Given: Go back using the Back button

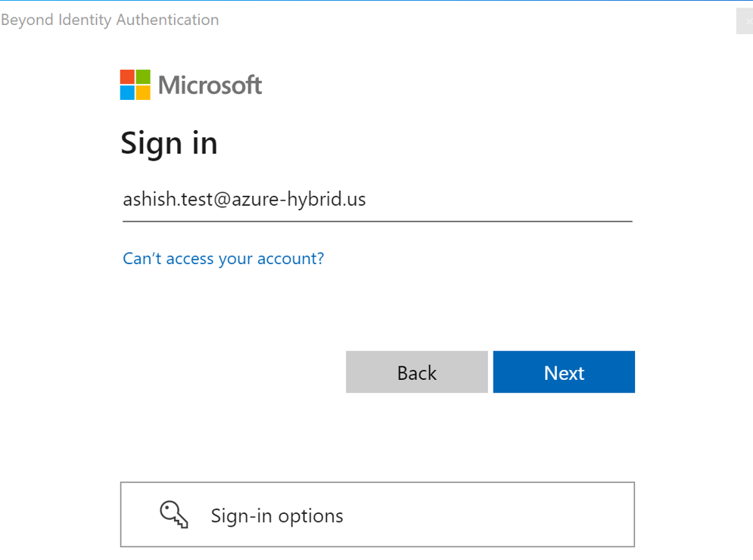Looking at the screenshot, I should point(416,372).
